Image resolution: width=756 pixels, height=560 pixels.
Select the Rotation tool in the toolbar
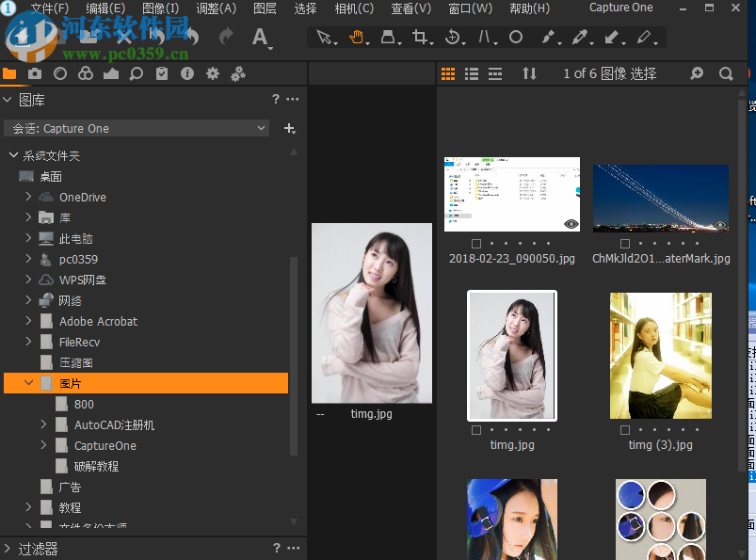[x=452, y=38]
